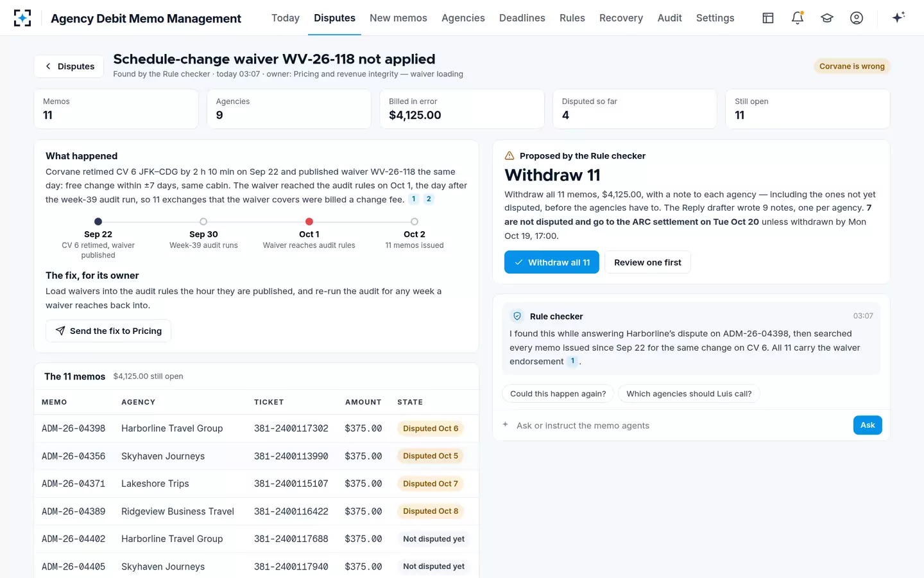Viewport: 924px width, 578px height.
Task: Open the Rules tab
Action: coord(572,18)
